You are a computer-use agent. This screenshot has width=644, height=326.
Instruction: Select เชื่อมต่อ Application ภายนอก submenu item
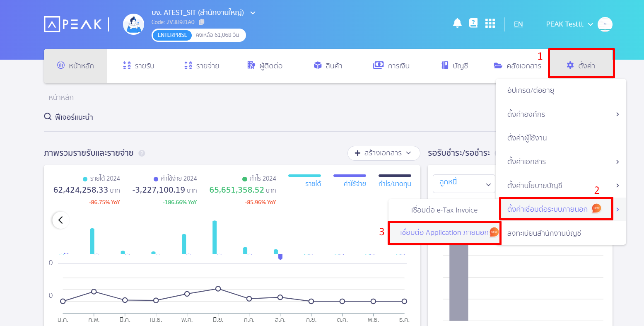pyautogui.click(x=444, y=232)
